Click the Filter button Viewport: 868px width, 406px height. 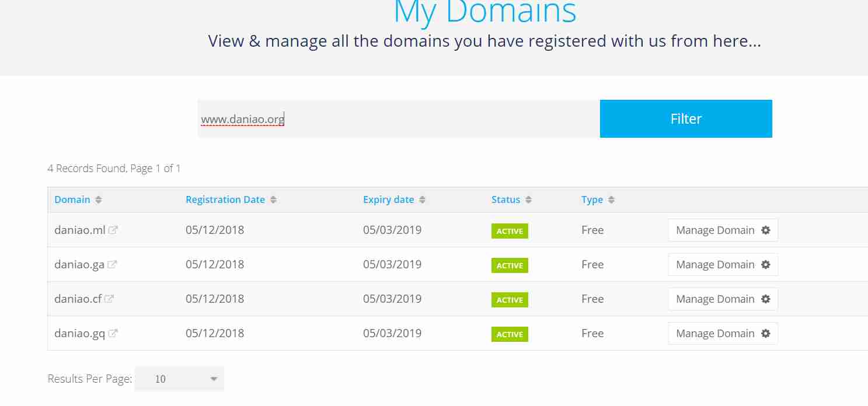(x=686, y=119)
